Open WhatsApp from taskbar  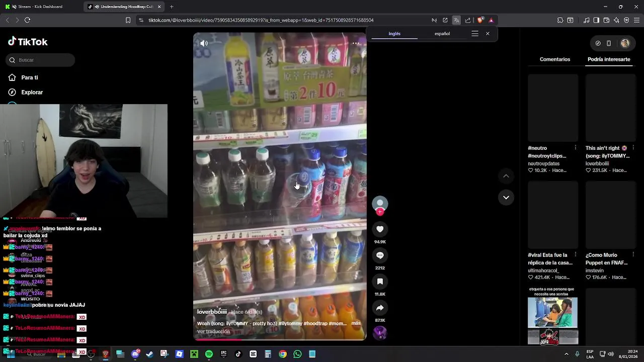[x=297, y=354]
